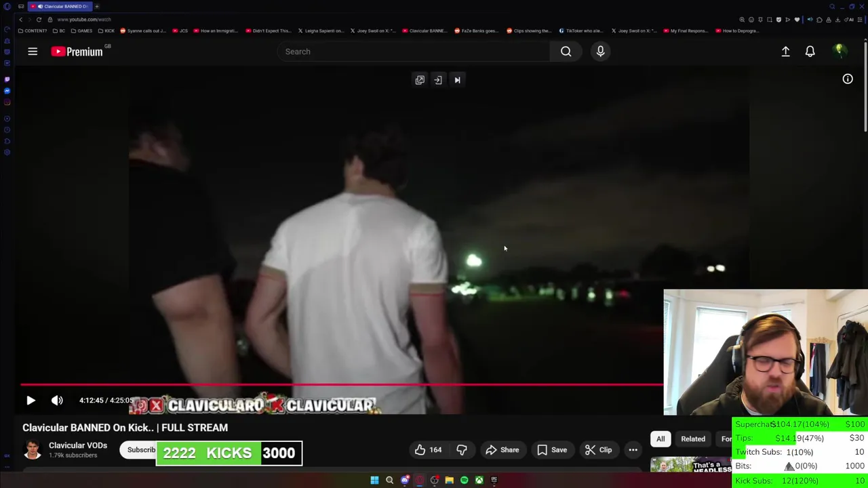This screenshot has height=488, width=868.
Task: Like the video with 164 likes
Action: tap(428, 450)
